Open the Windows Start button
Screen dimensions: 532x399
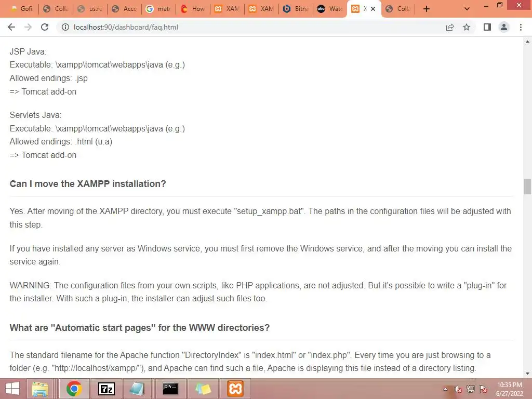pyautogui.click(x=12, y=389)
